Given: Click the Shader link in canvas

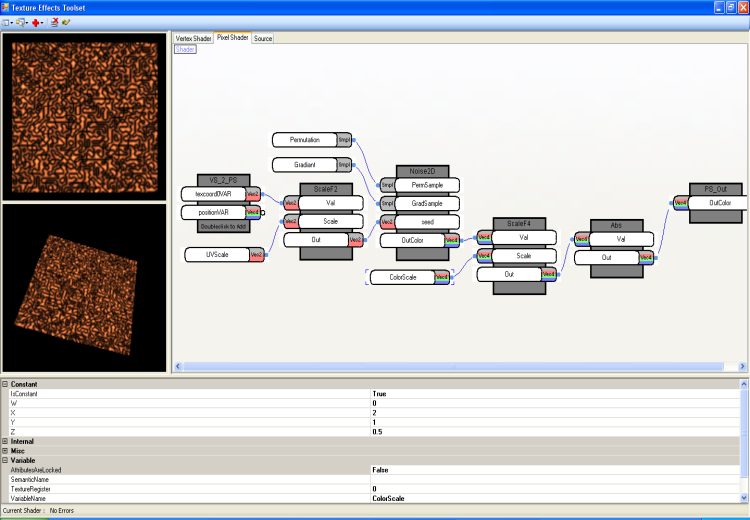Looking at the screenshot, I should point(185,48).
